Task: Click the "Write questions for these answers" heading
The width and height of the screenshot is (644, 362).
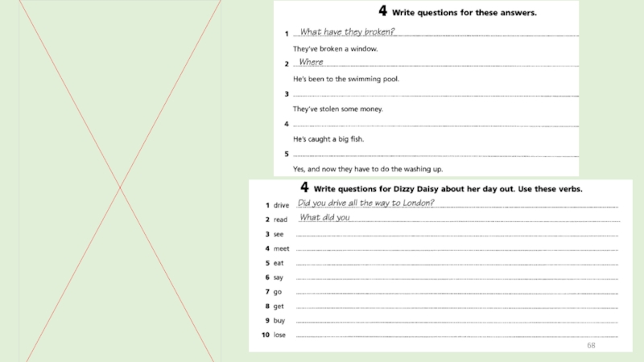Action: [x=457, y=13]
